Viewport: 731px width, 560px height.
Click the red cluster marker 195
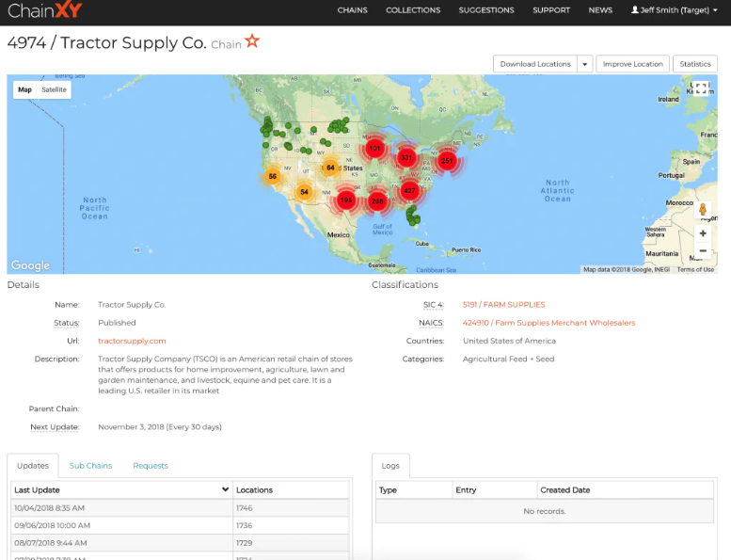click(346, 200)
